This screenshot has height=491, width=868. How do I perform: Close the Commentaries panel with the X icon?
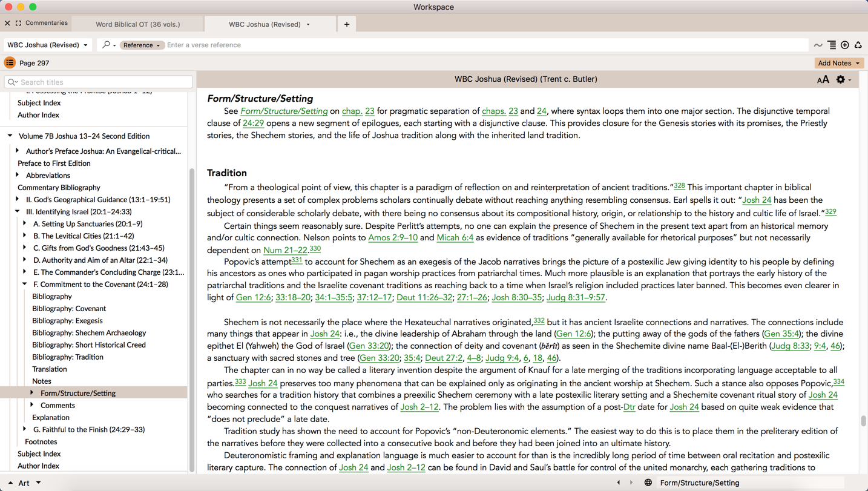[7, 23]
